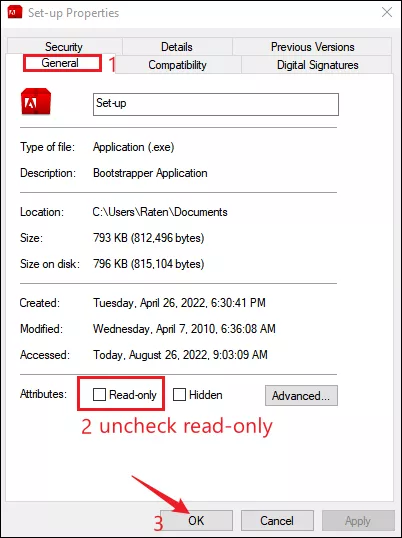Switch to the Security tab

tap(64, 46)
